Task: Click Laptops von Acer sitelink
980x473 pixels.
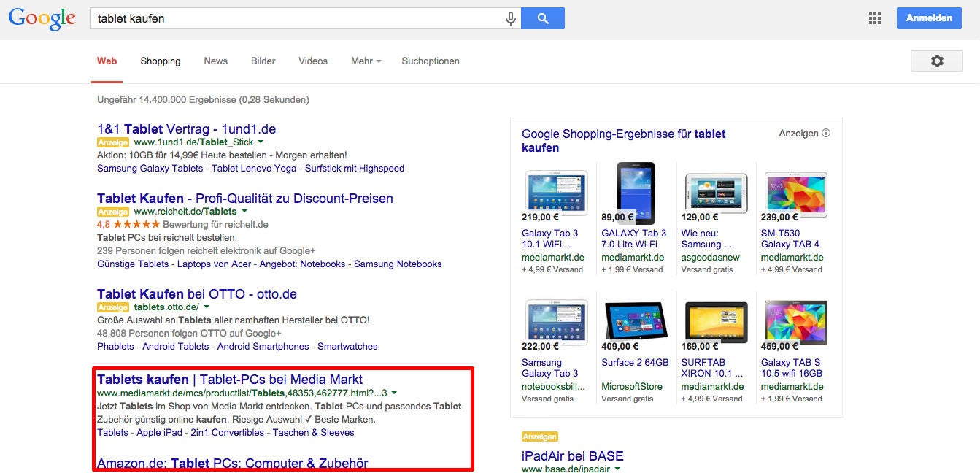Action: click(214, 264)
